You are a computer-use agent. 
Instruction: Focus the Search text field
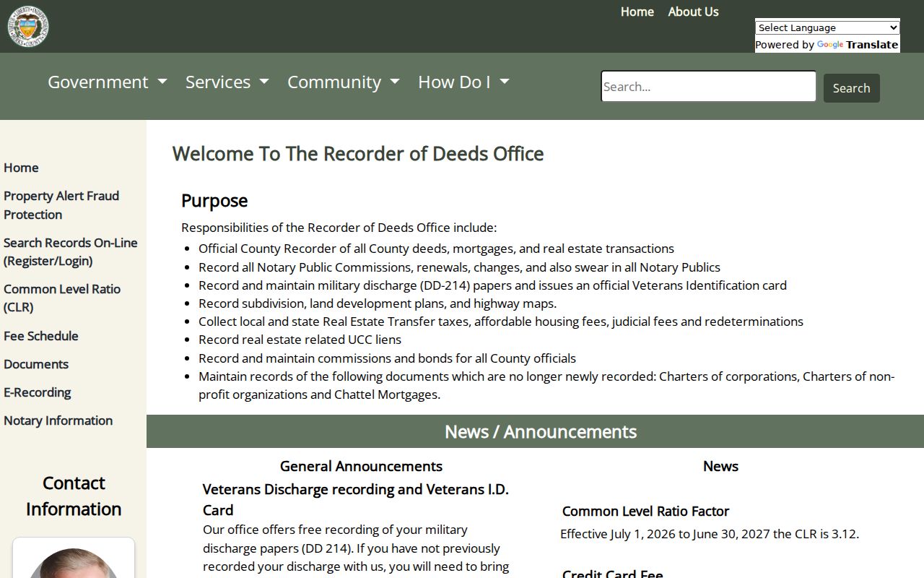(708, 87)
